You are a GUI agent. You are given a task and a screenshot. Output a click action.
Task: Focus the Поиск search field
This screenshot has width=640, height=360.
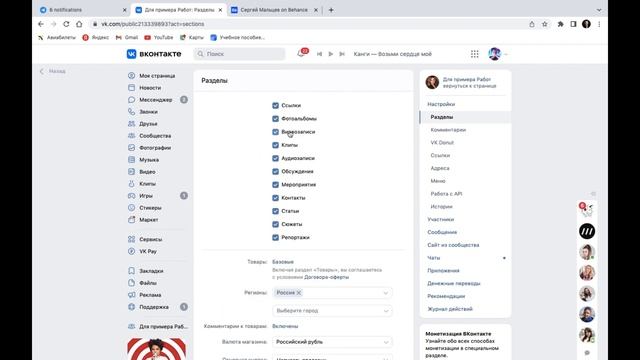tap(240, 54)
